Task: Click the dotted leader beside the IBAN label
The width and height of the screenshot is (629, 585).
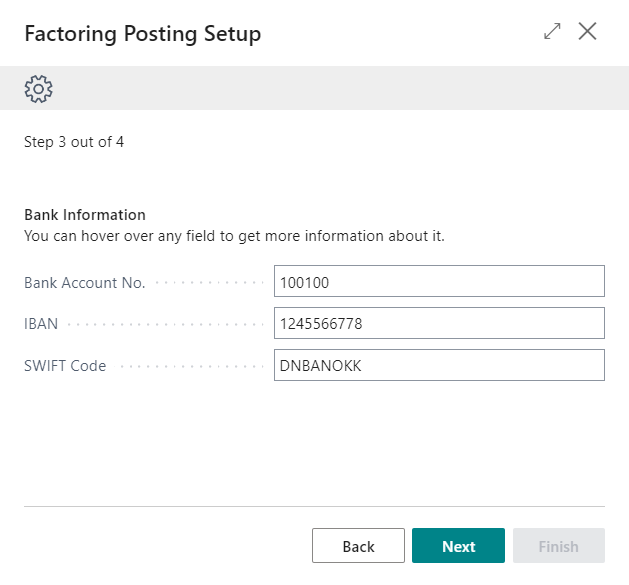Action: coord(165,325)
